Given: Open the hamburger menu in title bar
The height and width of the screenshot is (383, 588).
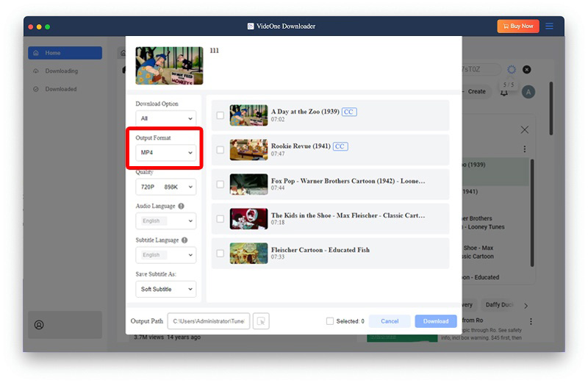Looking at the screenshot, I should [x=549, y=26].
